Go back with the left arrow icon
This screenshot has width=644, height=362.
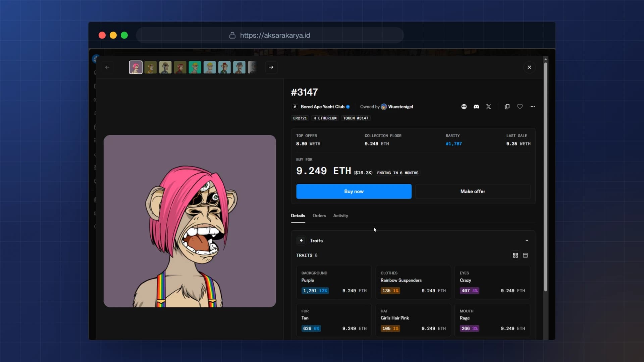(107, 67)
